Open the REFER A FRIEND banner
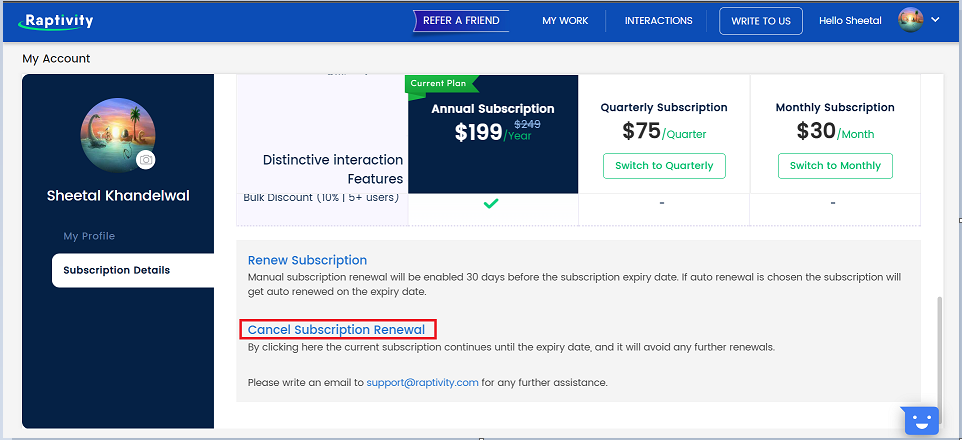 click(x=461, y=20)
